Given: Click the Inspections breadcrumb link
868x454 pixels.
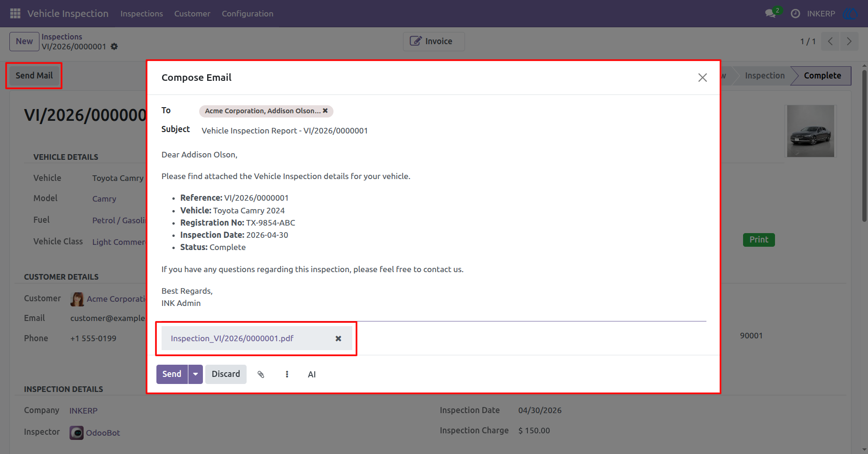Looking at the screenshot, I should pyautogui.click(x=62, y=37).
